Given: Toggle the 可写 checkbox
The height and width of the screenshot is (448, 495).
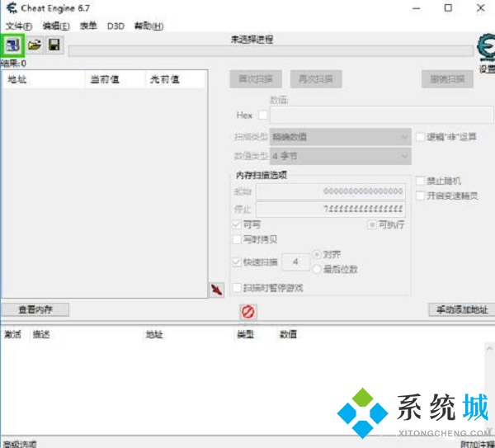Looking at the screenshot, I should [x=237, y=224].
